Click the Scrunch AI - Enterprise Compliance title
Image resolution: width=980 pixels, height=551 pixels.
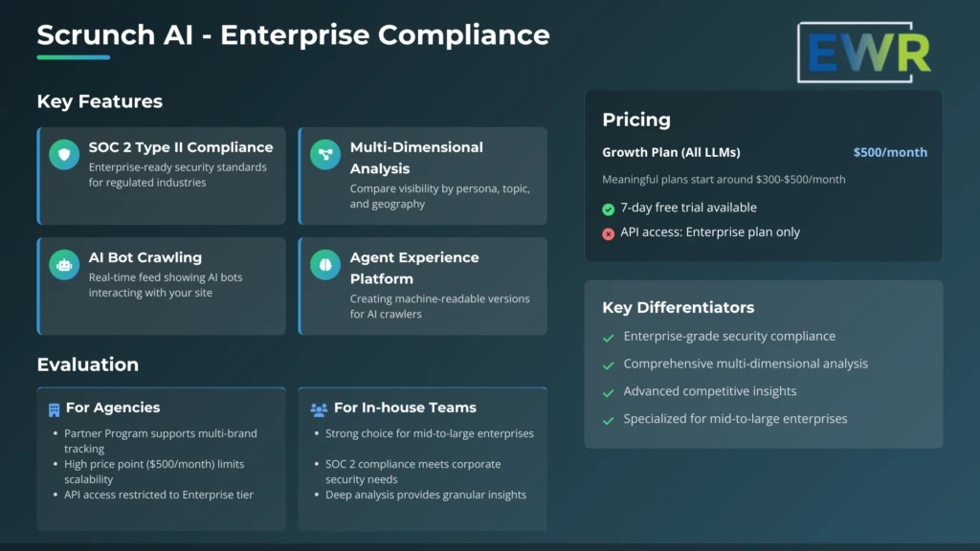click(x=293, y=35)
